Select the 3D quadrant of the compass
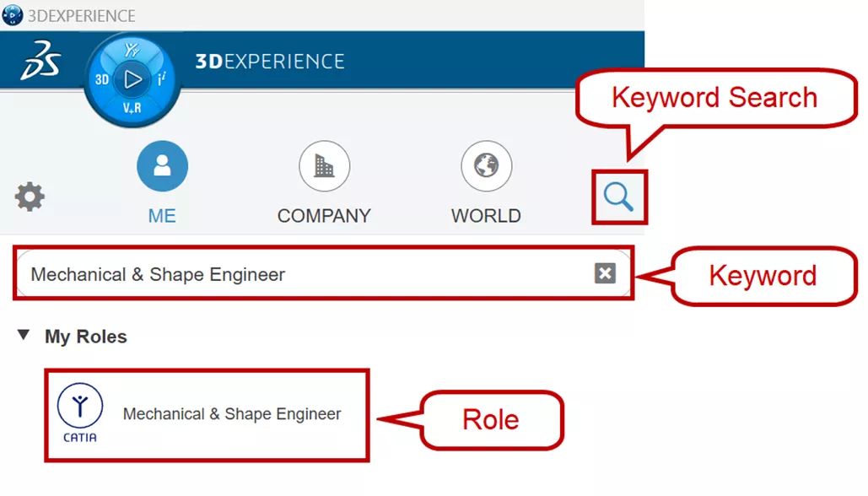Screen dimensions: 868x496 101,80
